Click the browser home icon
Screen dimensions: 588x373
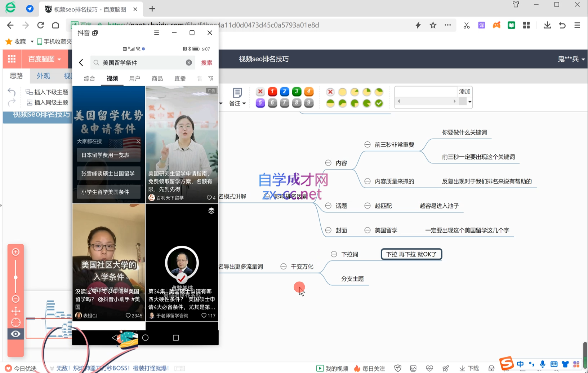click(55, 25)
